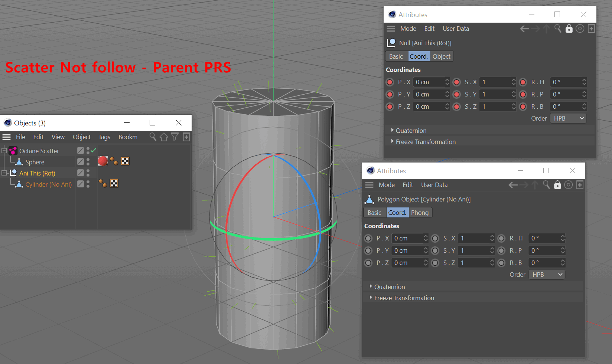Click new panel plus icon in Null Attributes
Viewport: 612px width, 364px height.
tap(592, 29)
